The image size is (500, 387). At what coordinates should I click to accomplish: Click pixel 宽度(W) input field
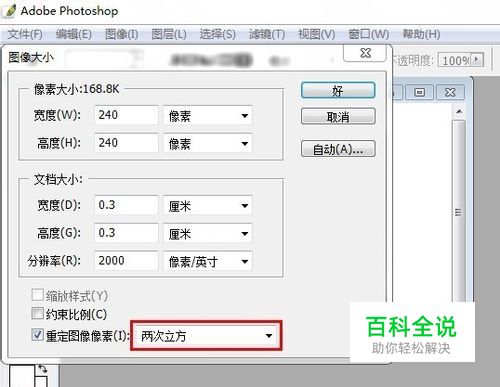126,115
